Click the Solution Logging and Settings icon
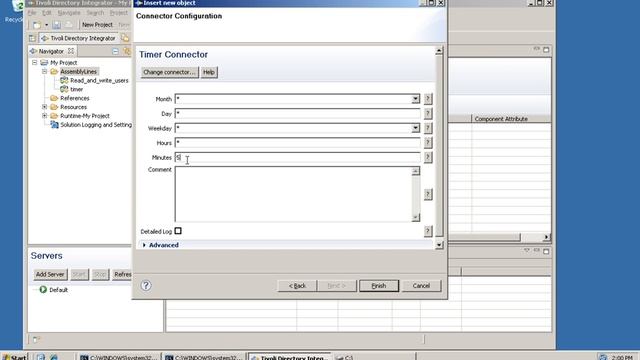The width and height of the screenshot is (640, 360). tap(54, 125)
